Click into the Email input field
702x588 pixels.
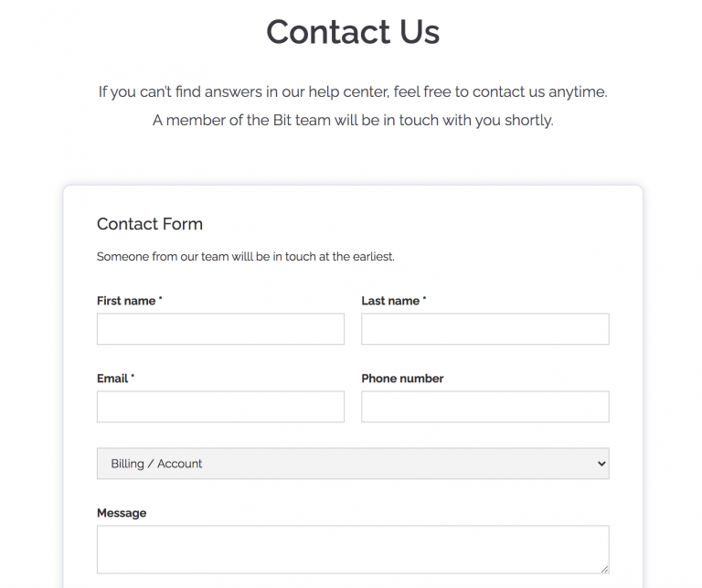tap(220, 407)
